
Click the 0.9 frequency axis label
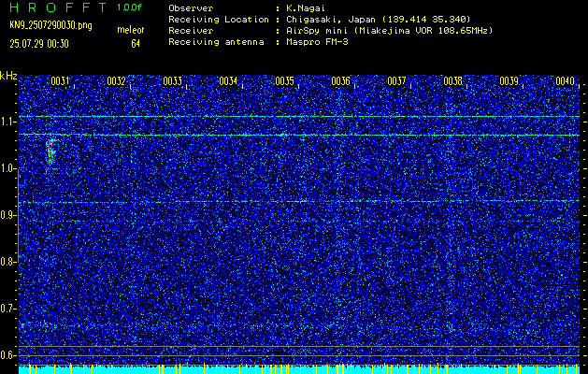point(8,215)
